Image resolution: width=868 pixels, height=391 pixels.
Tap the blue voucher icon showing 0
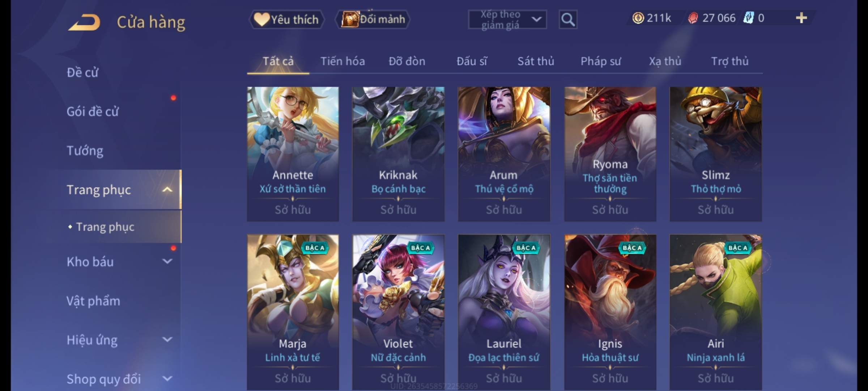[748, 18]
